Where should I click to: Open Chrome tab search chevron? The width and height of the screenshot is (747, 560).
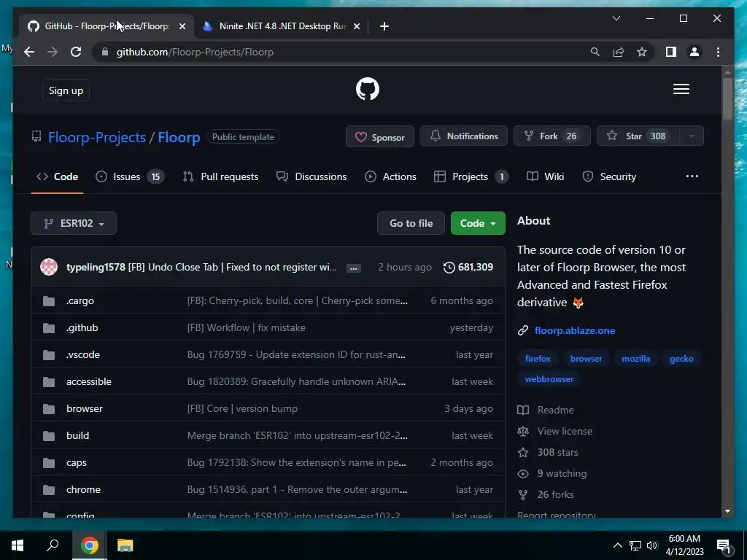[616, 18]
